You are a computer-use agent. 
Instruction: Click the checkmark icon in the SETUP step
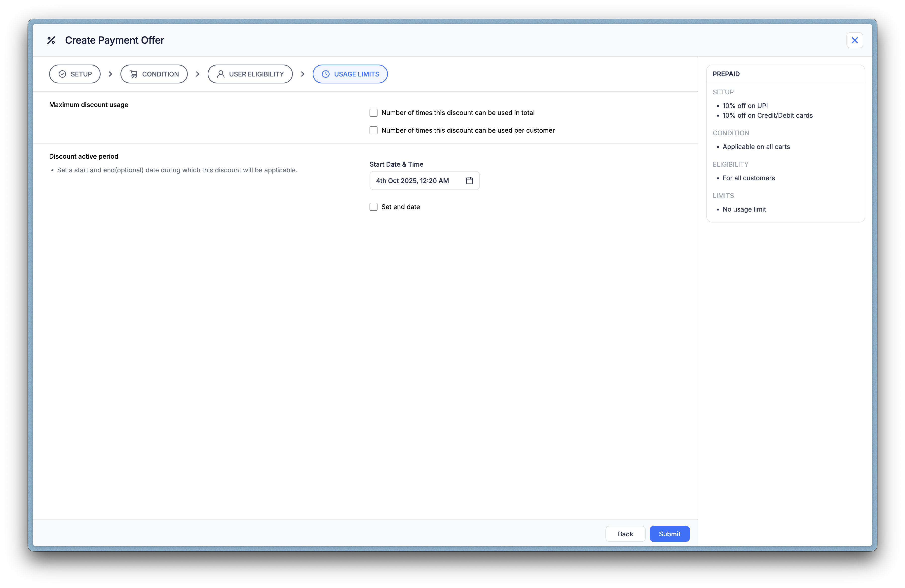(x=62, y=74)
